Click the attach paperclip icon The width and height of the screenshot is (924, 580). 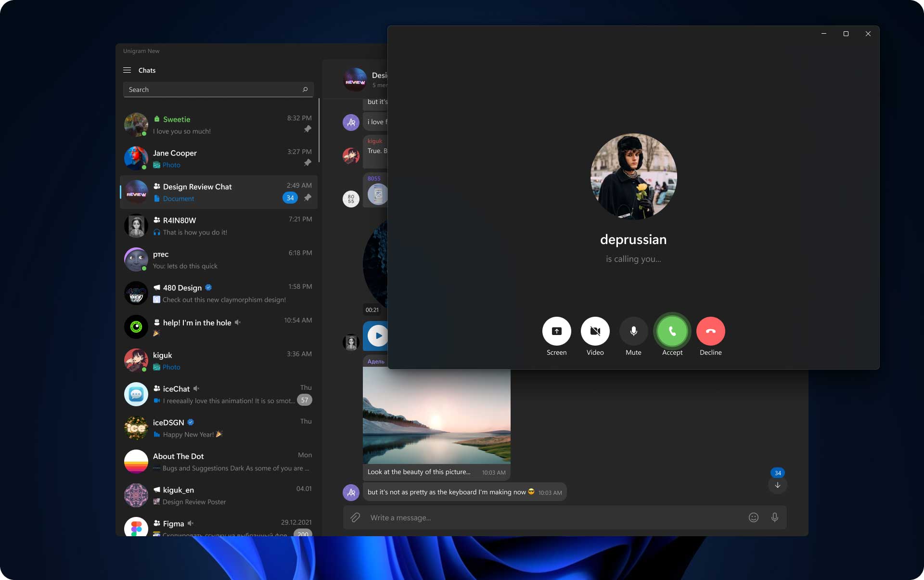[355, 517]
